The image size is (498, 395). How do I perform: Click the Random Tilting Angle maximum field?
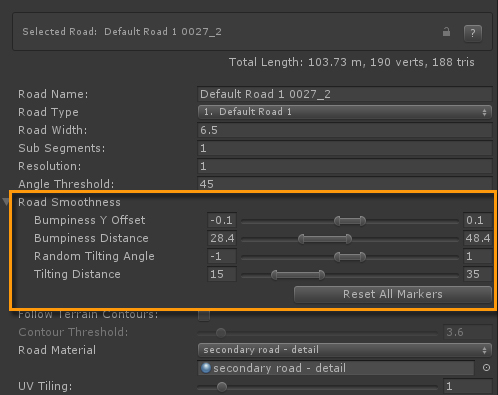478,256
